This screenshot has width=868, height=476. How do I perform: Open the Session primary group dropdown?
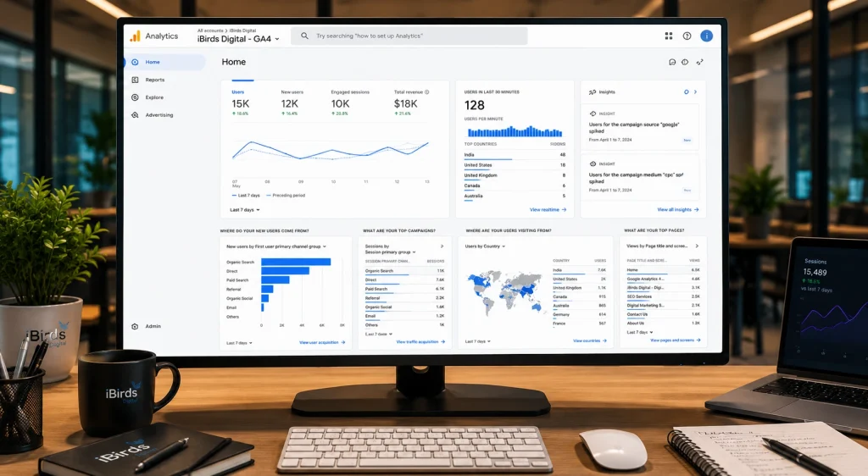click(x=390, y=252)
